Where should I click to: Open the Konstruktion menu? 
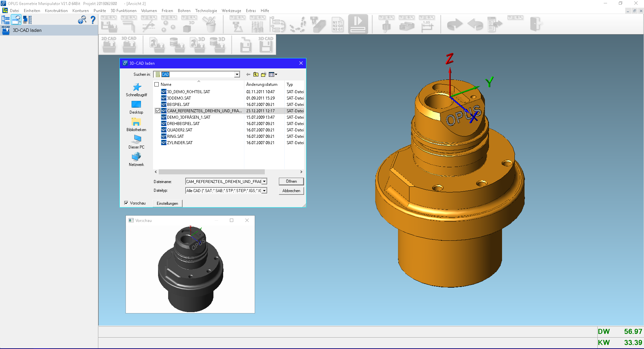(56, 11)
